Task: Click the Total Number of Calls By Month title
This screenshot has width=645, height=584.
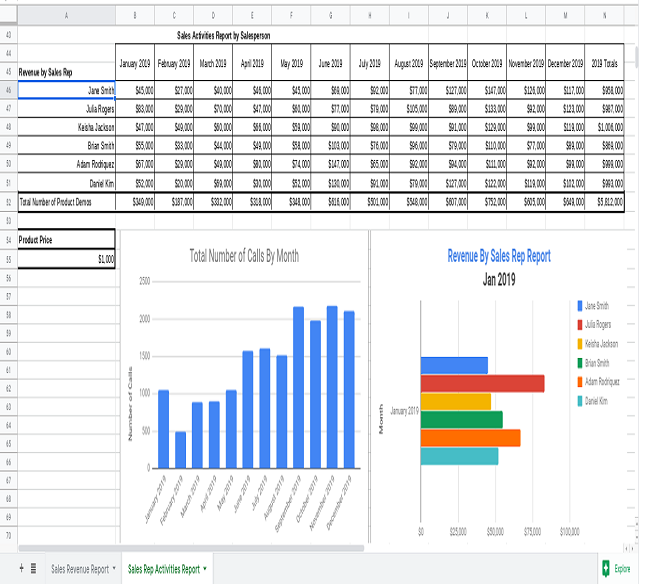Action: click(x=244, y=256)
